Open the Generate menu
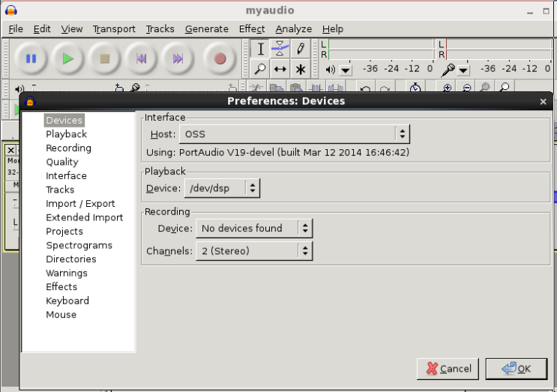The width and height of the screenshot is (557, 392). click(206, 28)
